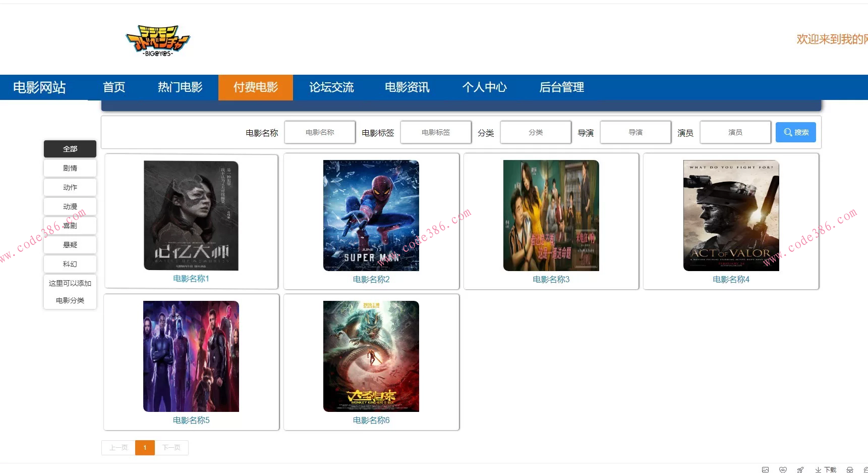Open movie details via 电影名称5 link
Viewport: 868px width, 473px height.
coord(191,419)
